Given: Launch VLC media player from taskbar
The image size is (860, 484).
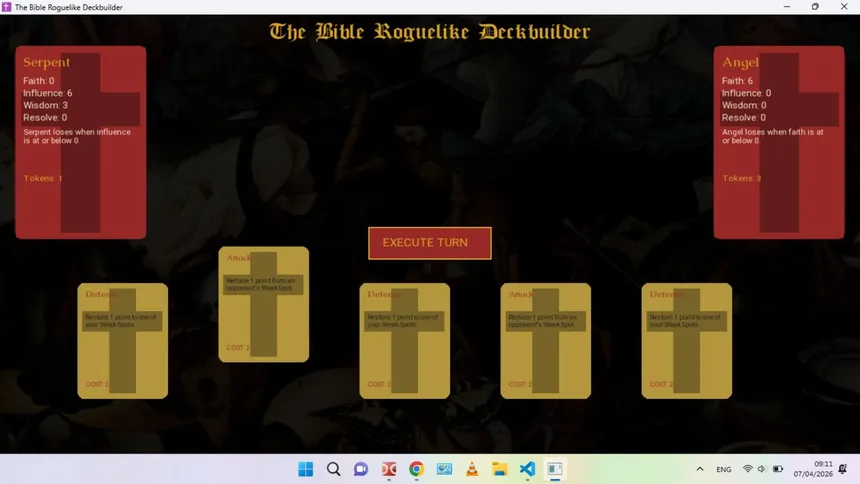Looking at the screenshot, I should (472, 469).
